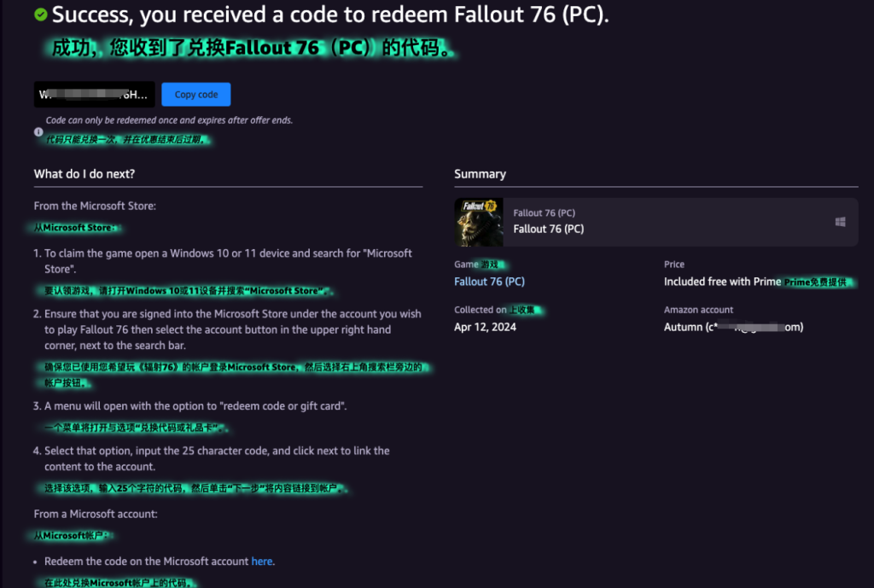
Task: Click step 1 about opening Microsoft Store
Action: (x=228, y=261)
